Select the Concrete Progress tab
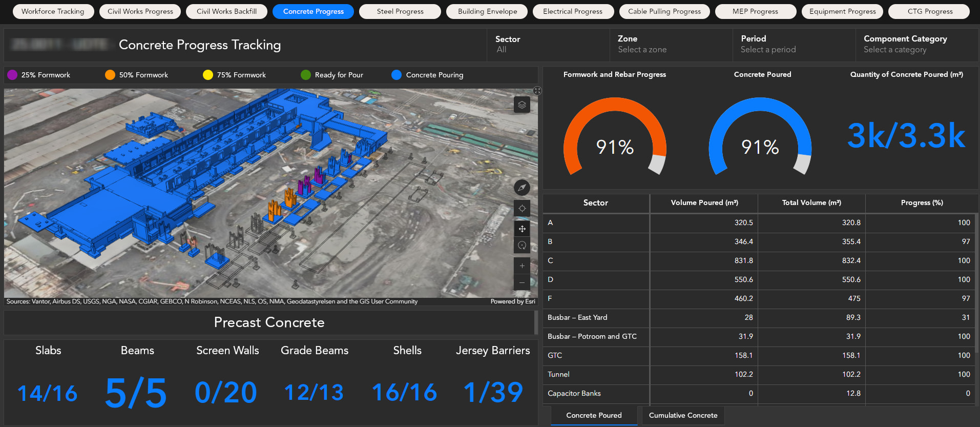The width and height of the screenshot is (980, 427). click(313, 11)
